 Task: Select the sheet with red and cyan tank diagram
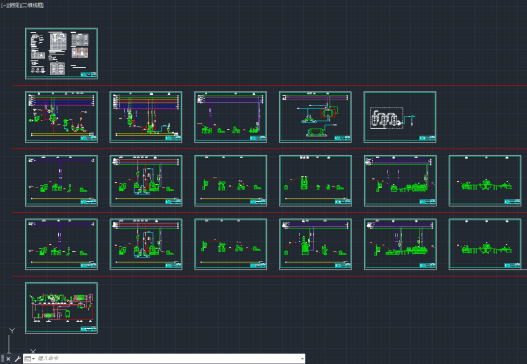315,117
